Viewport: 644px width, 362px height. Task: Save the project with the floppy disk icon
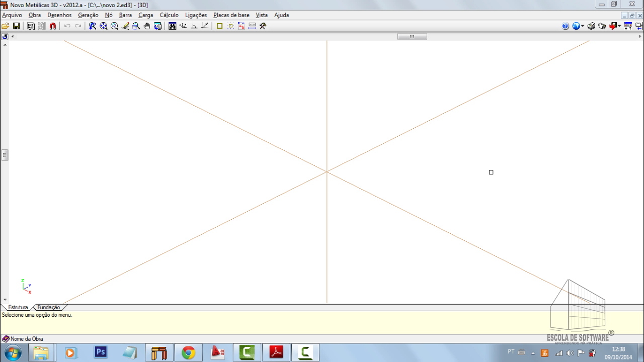coord(16,26)
